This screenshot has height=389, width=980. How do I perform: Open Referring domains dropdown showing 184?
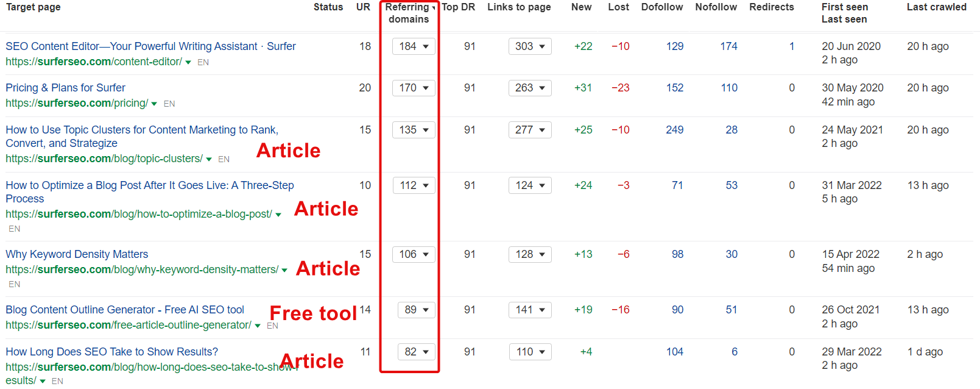coord(414,46)
